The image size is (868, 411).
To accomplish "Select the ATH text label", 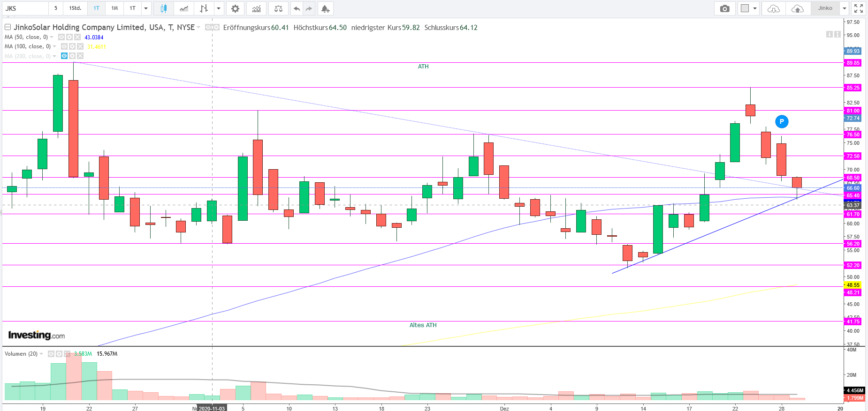I will 423,67.
